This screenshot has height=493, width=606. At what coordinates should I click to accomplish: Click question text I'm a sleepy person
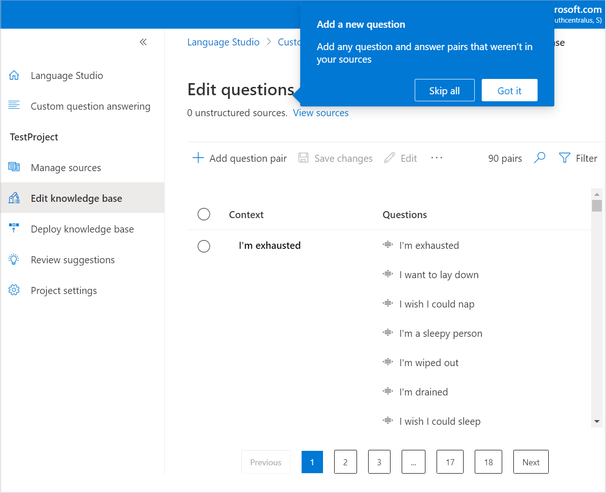coord(441,333)
